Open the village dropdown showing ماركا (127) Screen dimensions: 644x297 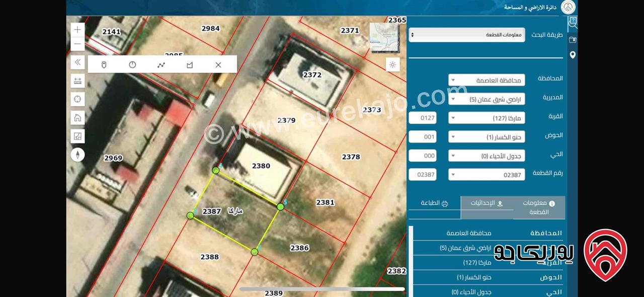click(486, 118)
